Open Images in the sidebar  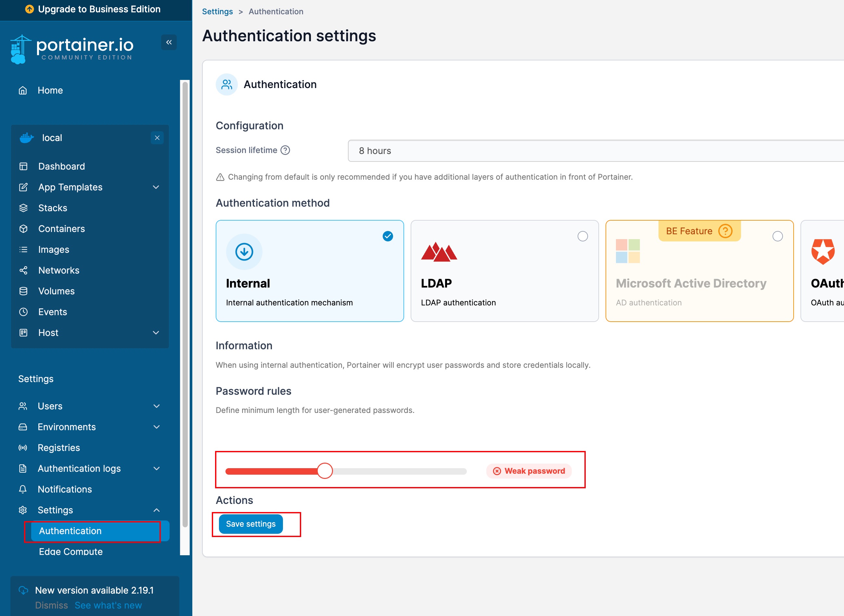(54, 250)
